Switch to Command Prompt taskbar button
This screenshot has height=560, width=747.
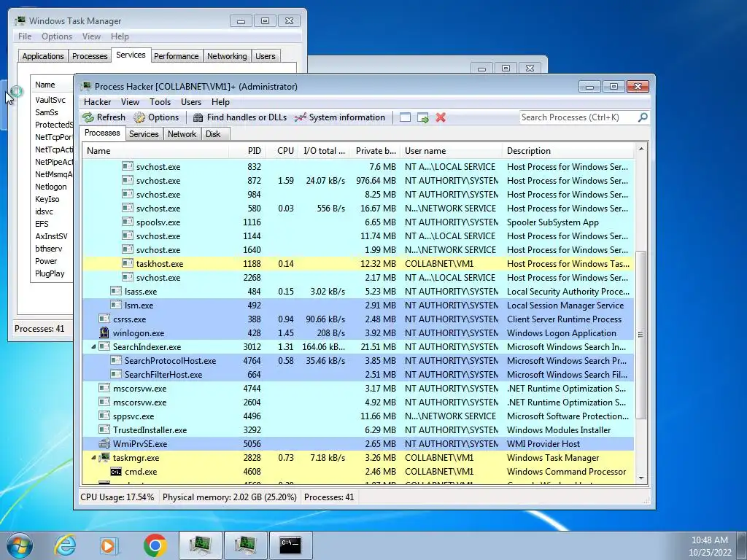[290, 545]
